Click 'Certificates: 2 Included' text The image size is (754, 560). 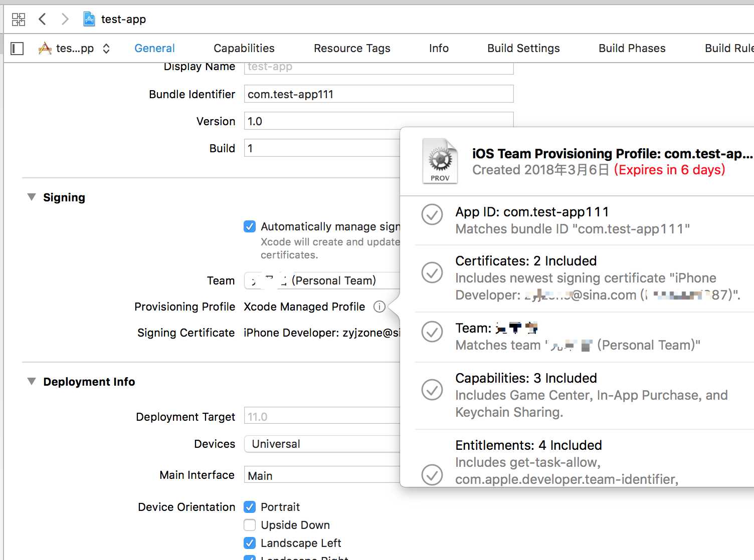tap(526, 261)
